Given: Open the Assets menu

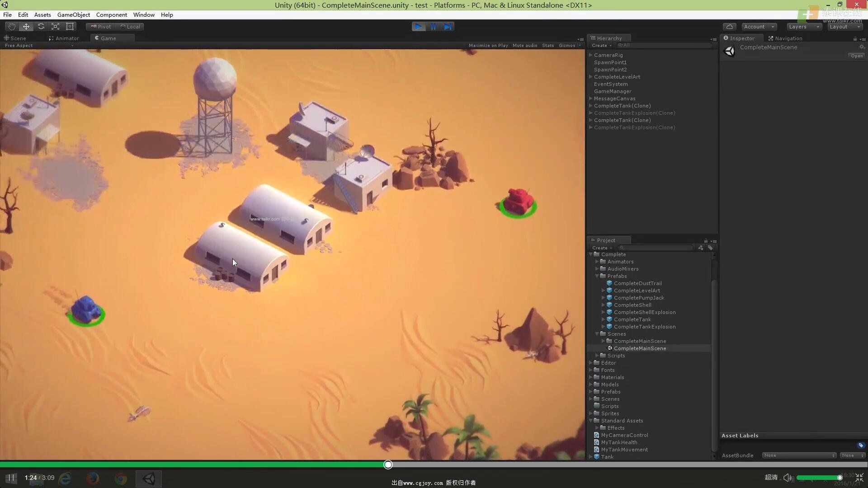Looking at the screenshot, I should coord(42,15).
